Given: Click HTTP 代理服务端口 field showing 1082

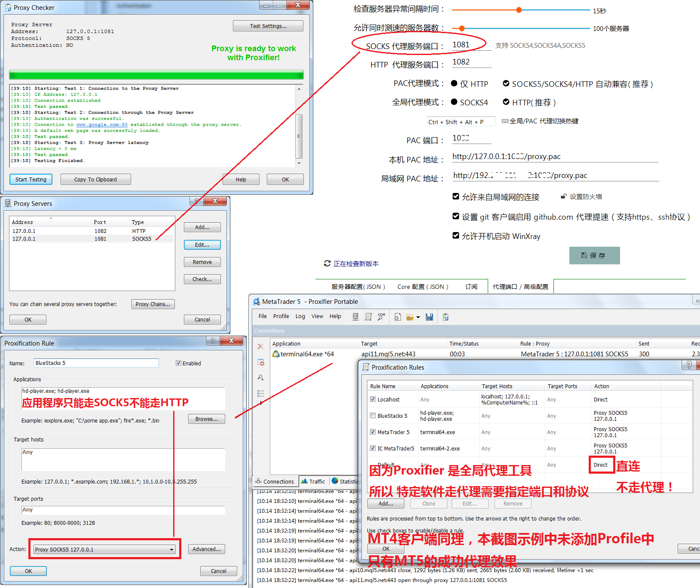Looking at the screenshot, I should click(x=471, y=62).
